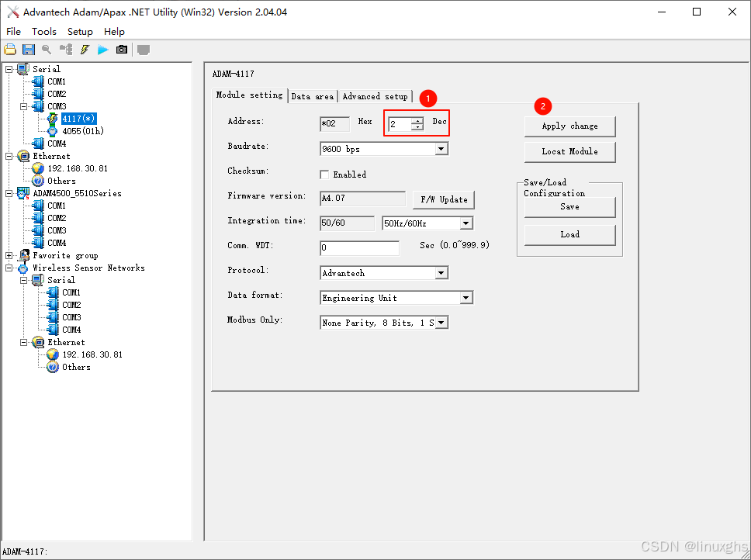The height and width of the screenshot is (560, 751).
Task: Click the gray monitor toolbar icon
Action: (x=144, y=50)
